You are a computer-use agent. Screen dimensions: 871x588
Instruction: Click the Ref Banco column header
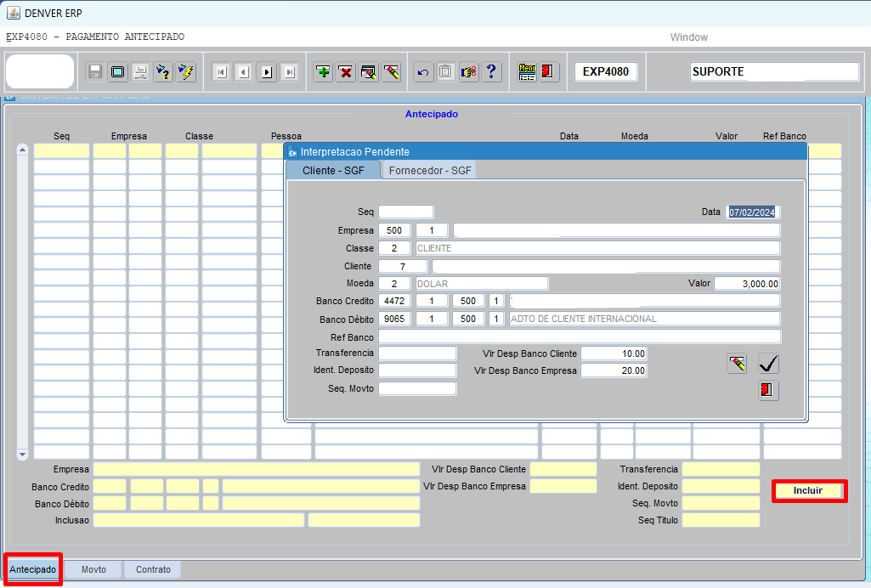tap(784, 136)
